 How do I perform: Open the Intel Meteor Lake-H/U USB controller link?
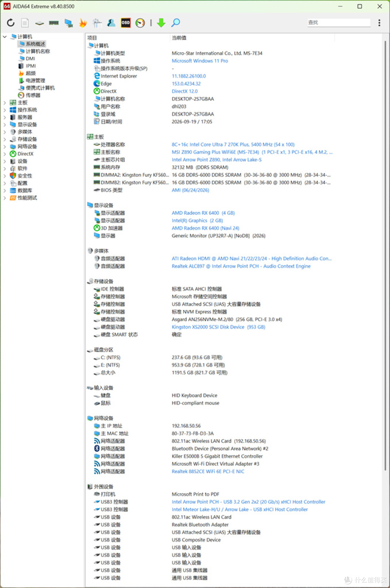click(240, 510)
